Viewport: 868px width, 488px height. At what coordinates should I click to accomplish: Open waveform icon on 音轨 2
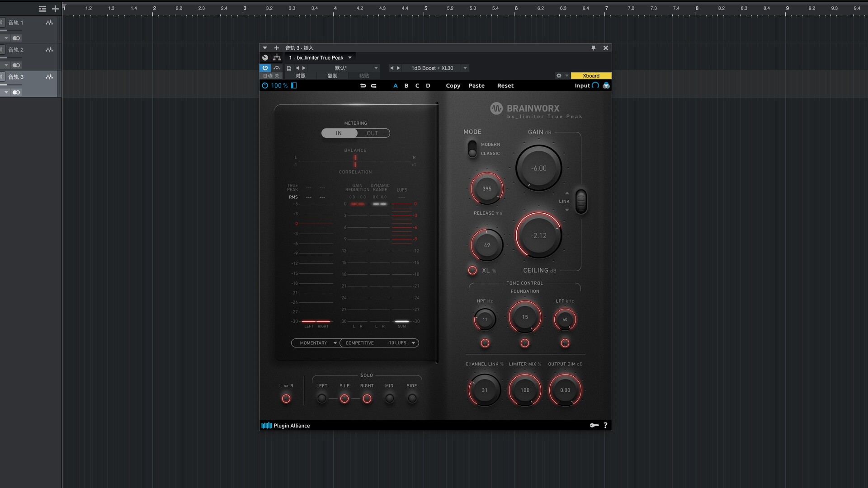click(x=49, y=50)
